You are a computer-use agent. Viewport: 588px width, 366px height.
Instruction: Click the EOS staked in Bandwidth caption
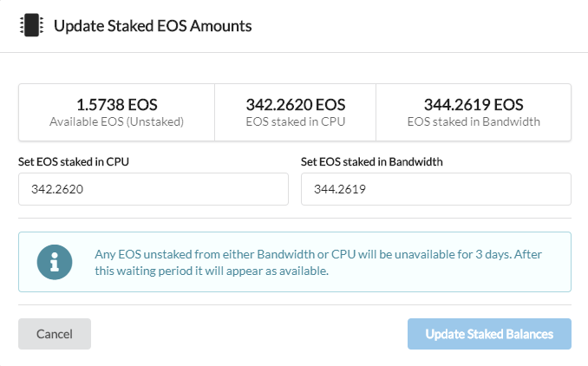click(474, 122)
